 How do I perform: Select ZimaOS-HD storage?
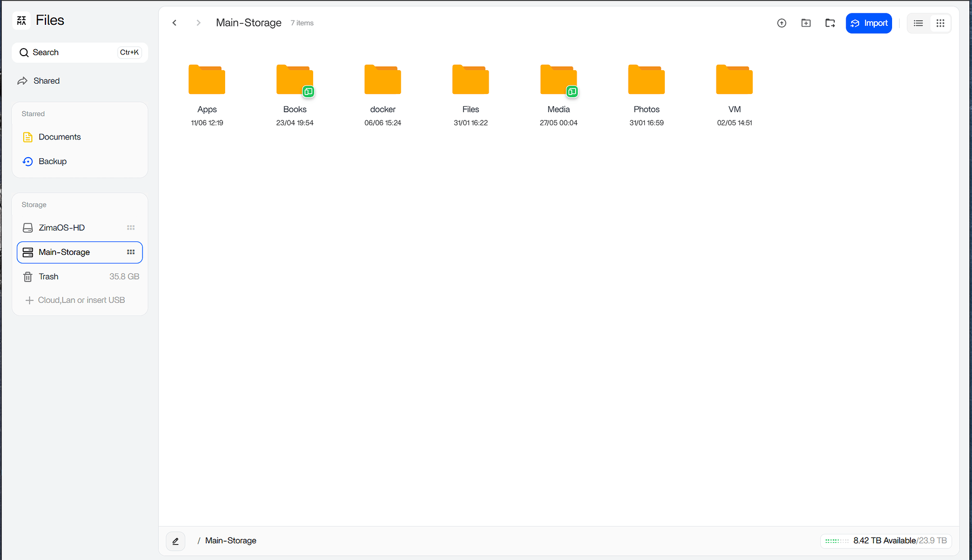80,228
